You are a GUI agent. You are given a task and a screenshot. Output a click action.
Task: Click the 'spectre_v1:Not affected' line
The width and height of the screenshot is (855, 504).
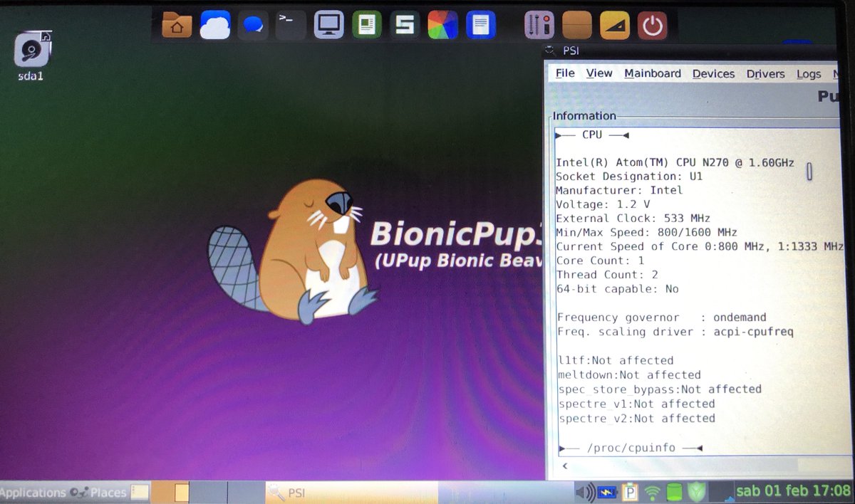(x=636, y=404)
